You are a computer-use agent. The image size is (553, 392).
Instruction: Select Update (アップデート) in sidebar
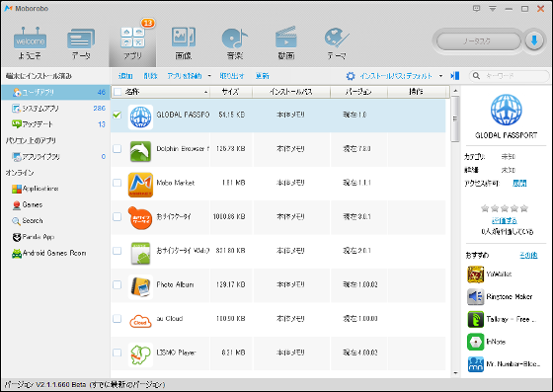click(x=55, y=124)
